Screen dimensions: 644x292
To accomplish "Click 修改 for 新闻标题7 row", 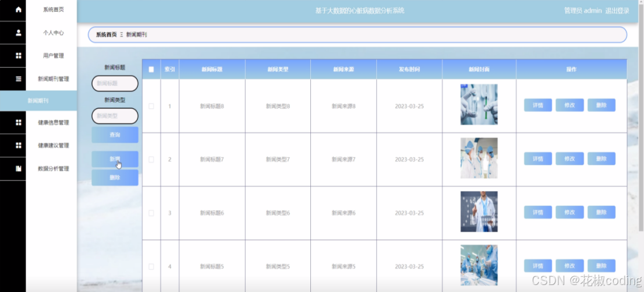I will (569, 159).
